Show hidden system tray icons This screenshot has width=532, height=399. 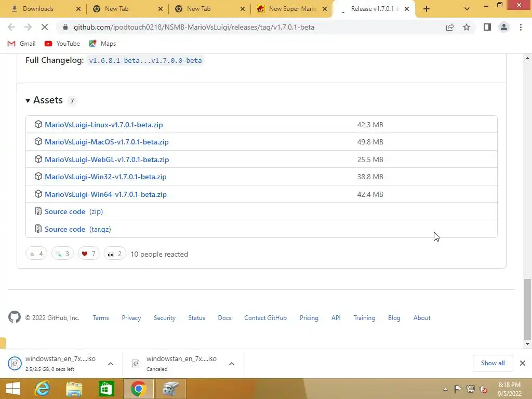(x=445, y=389)
